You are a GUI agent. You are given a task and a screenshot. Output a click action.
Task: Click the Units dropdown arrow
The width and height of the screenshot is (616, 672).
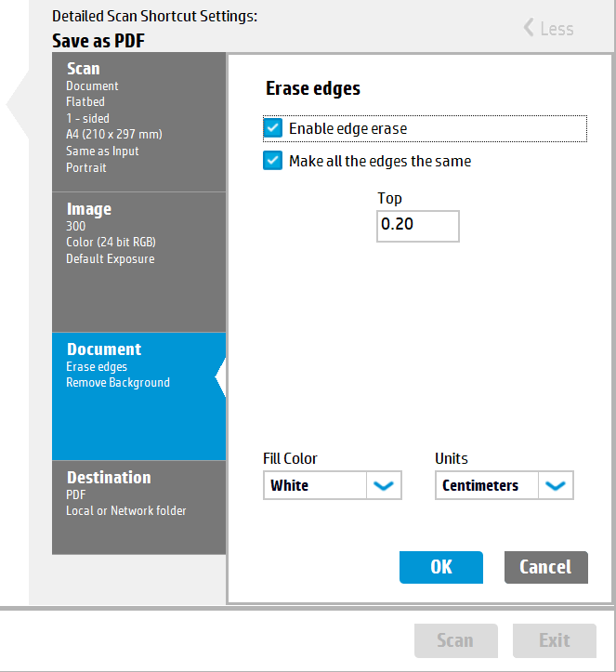(556, 485)
